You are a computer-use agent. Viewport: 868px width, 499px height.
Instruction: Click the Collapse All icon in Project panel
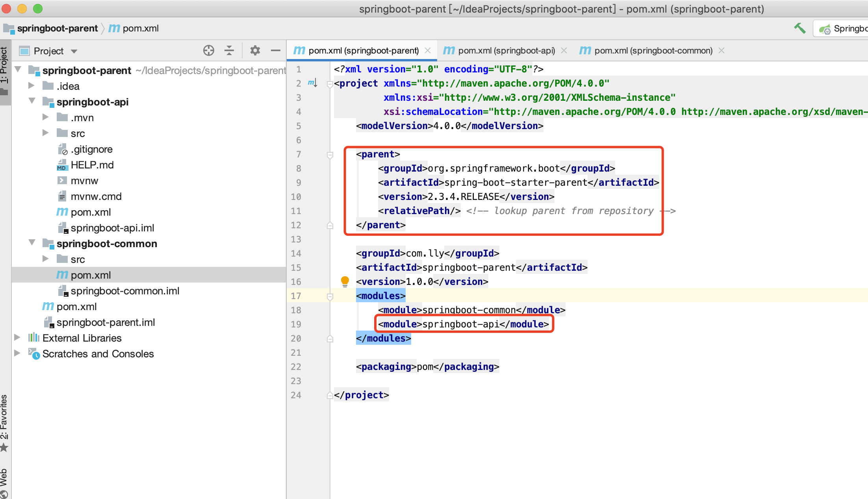229,50
